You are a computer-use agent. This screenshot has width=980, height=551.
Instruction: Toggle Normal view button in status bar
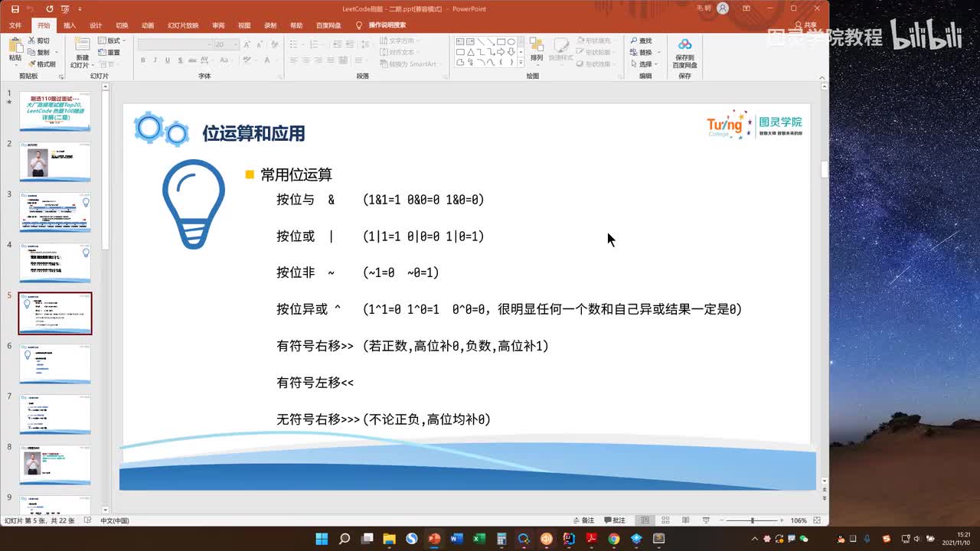(645, 520)
